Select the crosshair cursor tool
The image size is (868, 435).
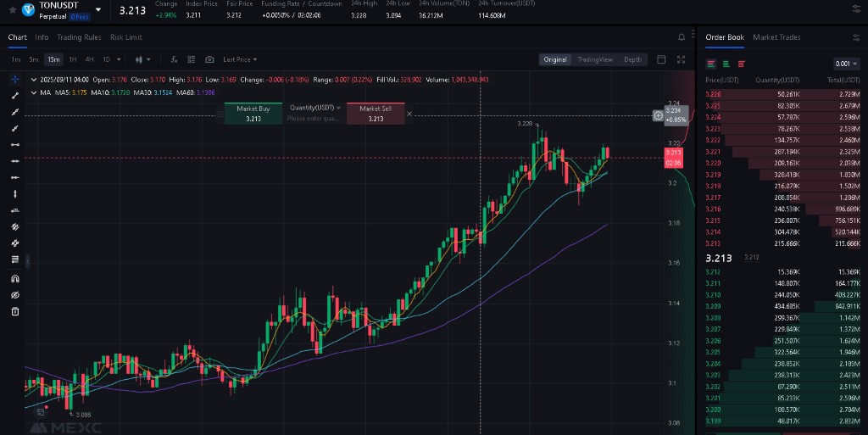(x=15, y=79)
